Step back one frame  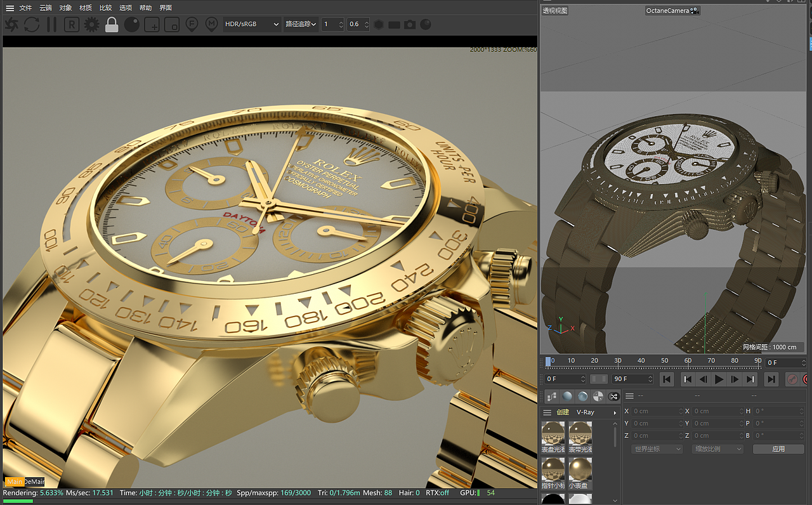[x=703, y=379]
